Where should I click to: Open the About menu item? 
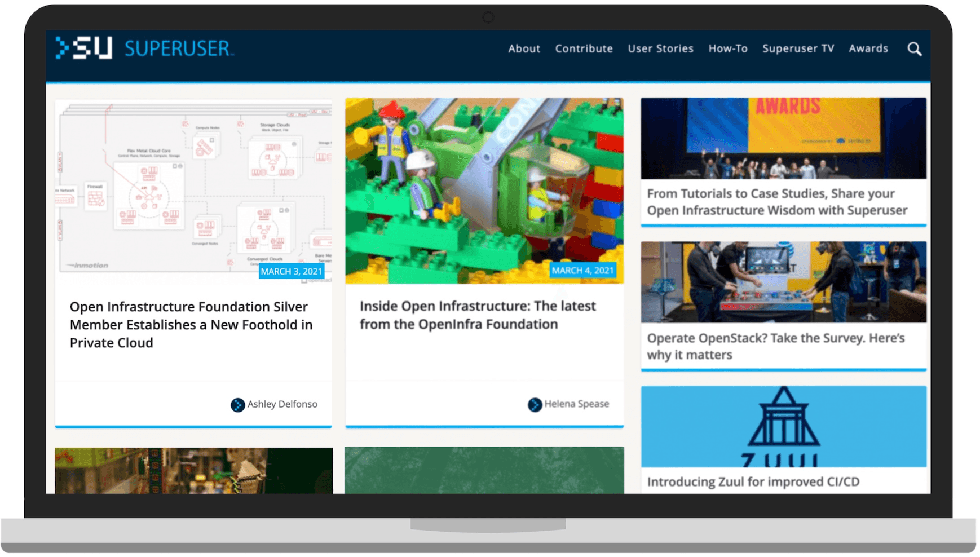click(524, 48)
